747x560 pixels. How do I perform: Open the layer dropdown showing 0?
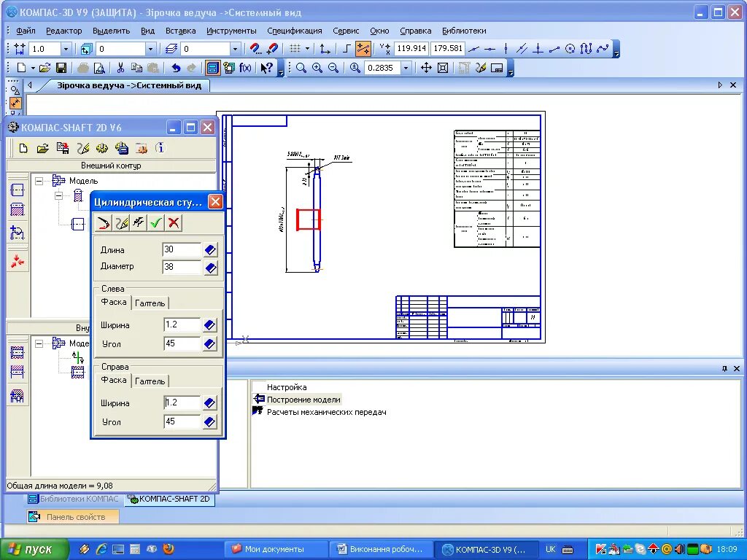point(234,49)
